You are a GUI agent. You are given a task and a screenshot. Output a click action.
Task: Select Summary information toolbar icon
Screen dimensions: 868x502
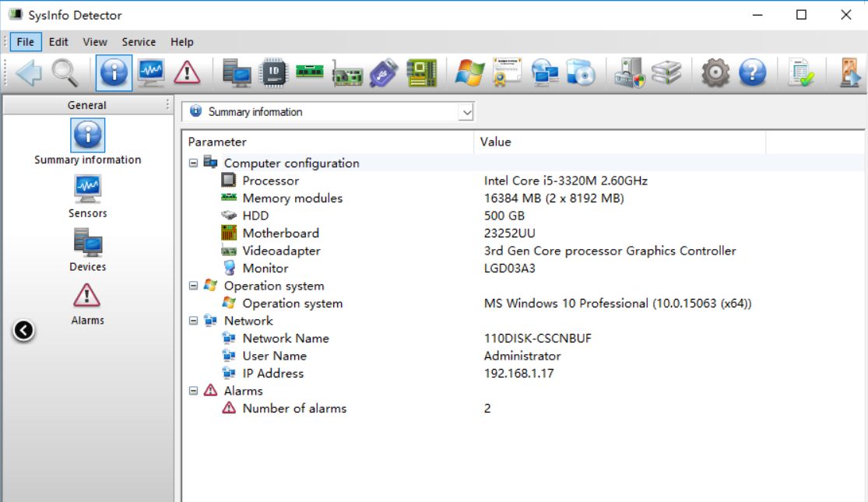click(114, 72)
